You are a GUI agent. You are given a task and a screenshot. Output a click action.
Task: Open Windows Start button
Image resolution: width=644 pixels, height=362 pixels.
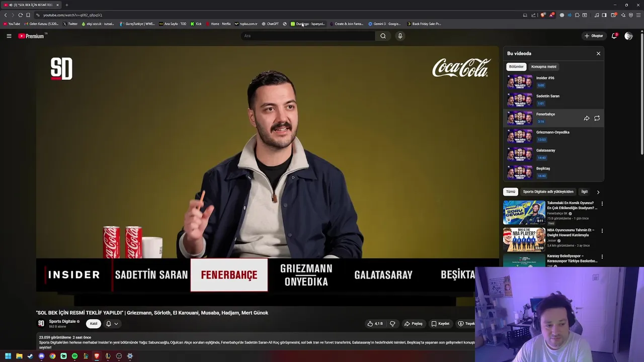coord(8,356)
